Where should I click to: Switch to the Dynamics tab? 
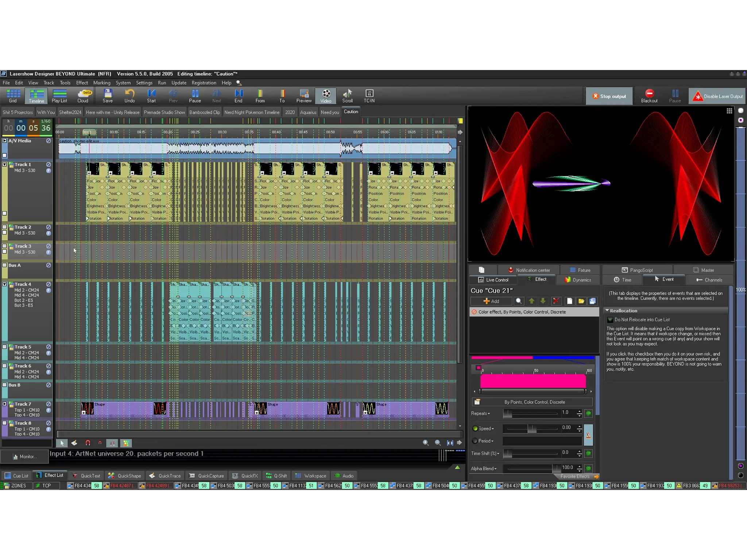coord(578,280)
